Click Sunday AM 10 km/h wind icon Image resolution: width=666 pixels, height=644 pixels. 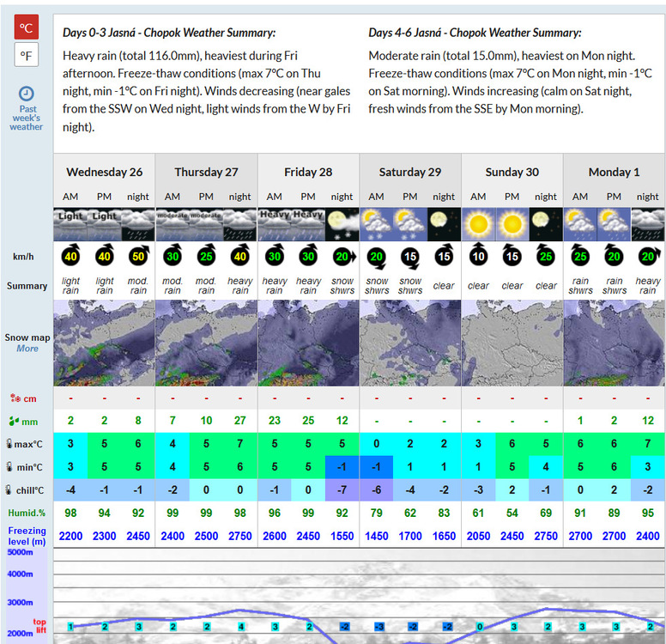[478, 256]
